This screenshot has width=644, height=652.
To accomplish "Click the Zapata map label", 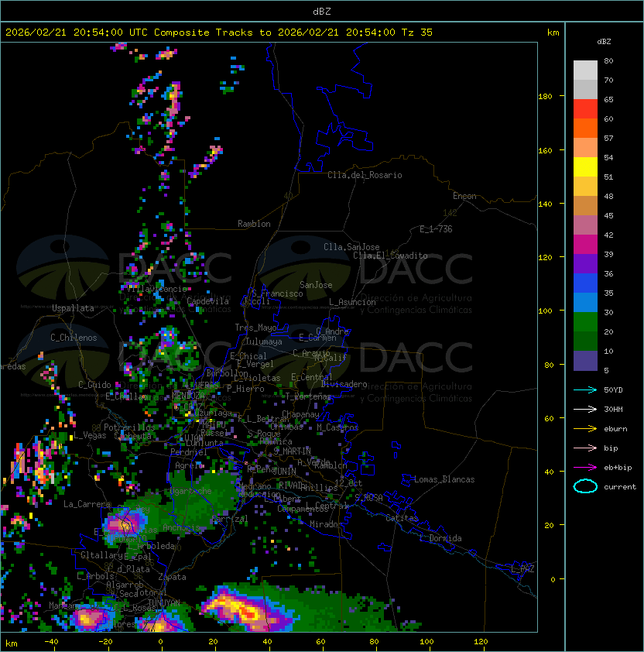I will click(172, 577).
